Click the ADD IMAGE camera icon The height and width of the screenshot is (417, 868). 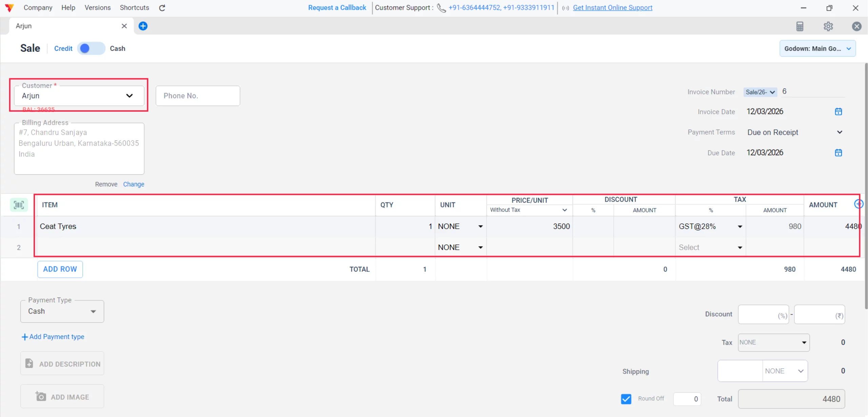pos(41,396)
